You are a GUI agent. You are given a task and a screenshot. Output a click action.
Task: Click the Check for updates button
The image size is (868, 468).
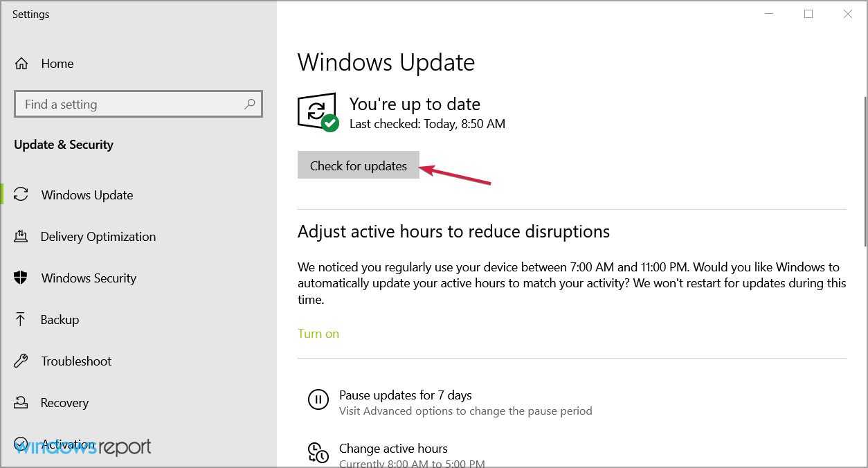[359, 165]
